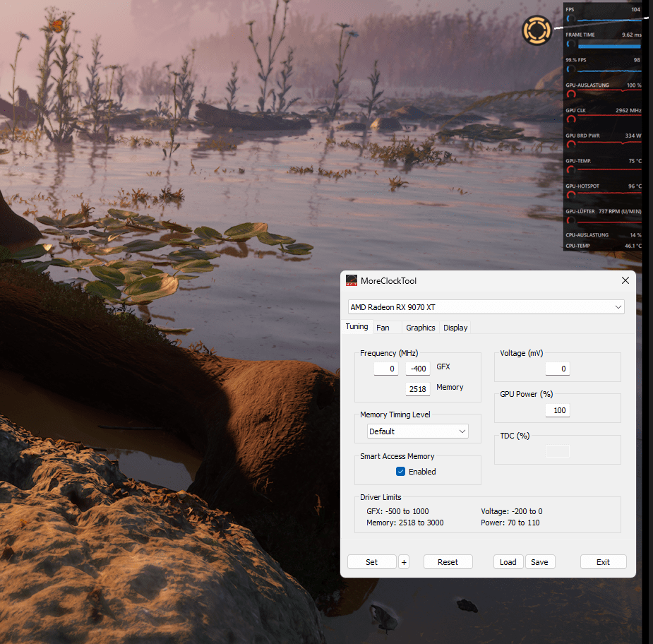Toggle the Smart Access Memory Enabled checkbox

tap(401, 472)
